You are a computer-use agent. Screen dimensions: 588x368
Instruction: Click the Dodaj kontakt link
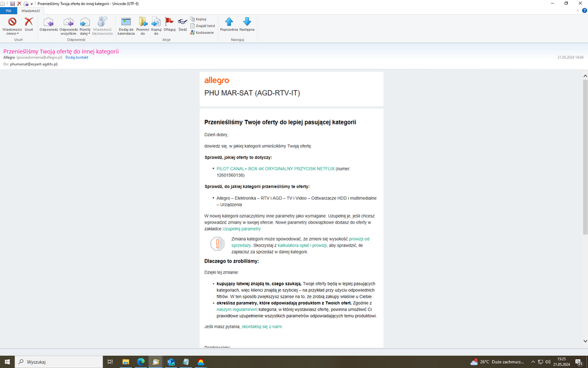point(77,57)
